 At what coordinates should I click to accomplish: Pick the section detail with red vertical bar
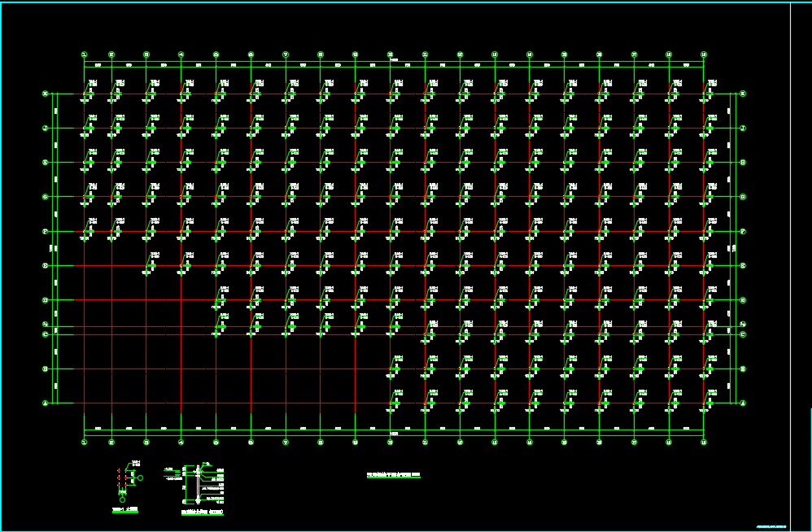coord(194,483)
